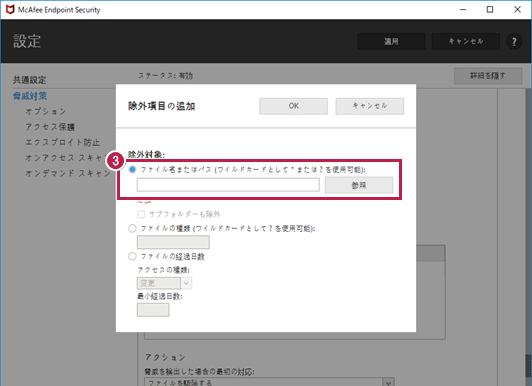Confirm the exclusion dialog with OK
Viewport: 532px width, 386px height.
tap(293, 106)
